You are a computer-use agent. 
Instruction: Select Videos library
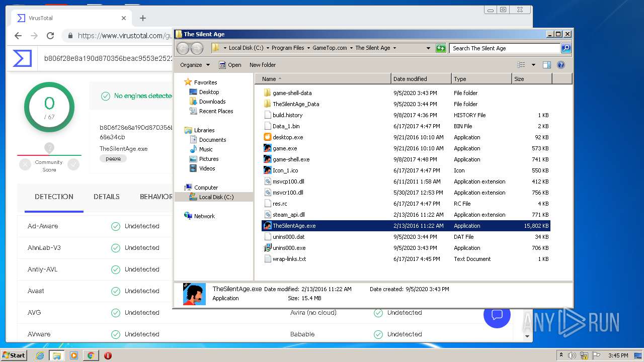click(202, 168)
